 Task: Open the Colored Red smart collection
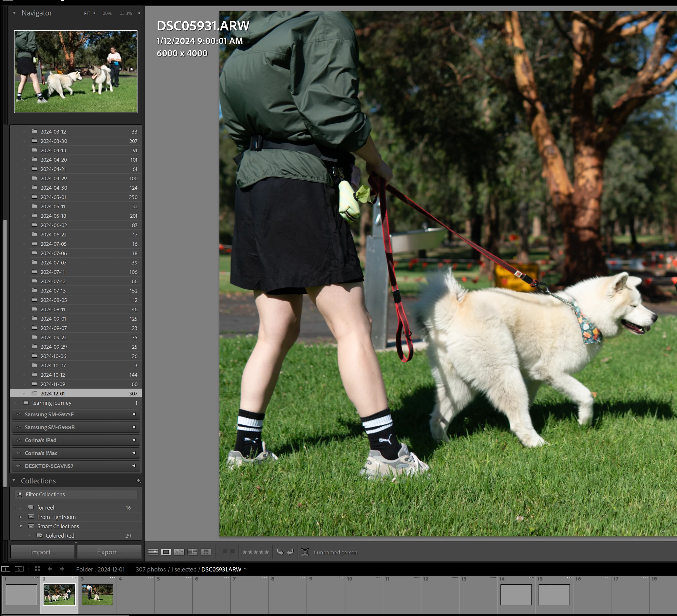coord(60,536)
